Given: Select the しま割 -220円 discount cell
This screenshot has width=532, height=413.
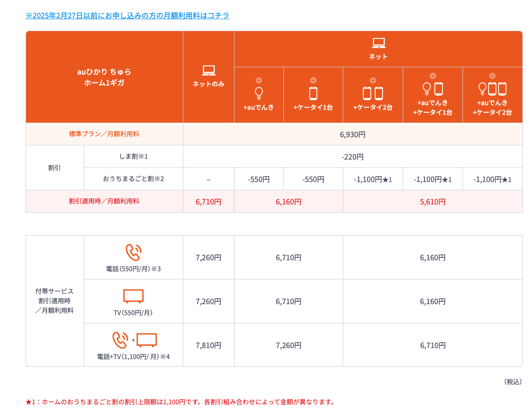Looking at the screenshot, I should pos(352,157).
